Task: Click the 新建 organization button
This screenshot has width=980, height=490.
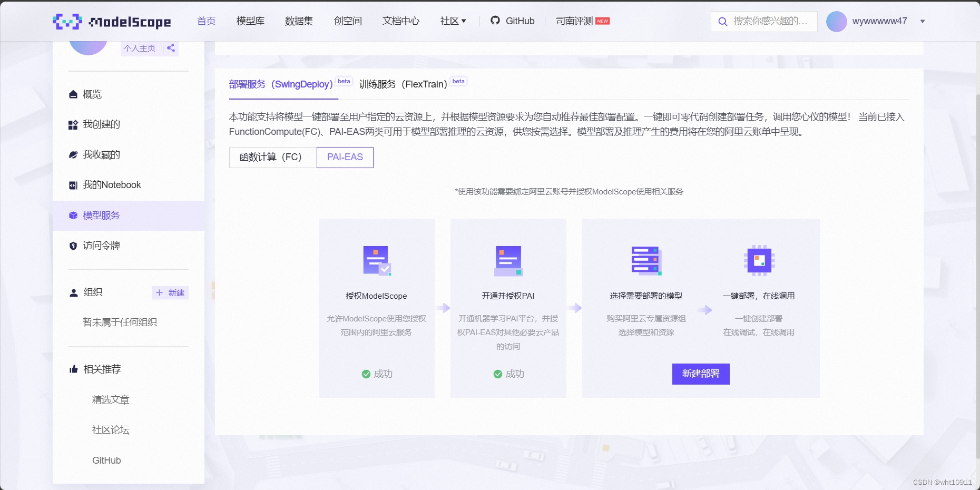Action: [x=170, y=293]
